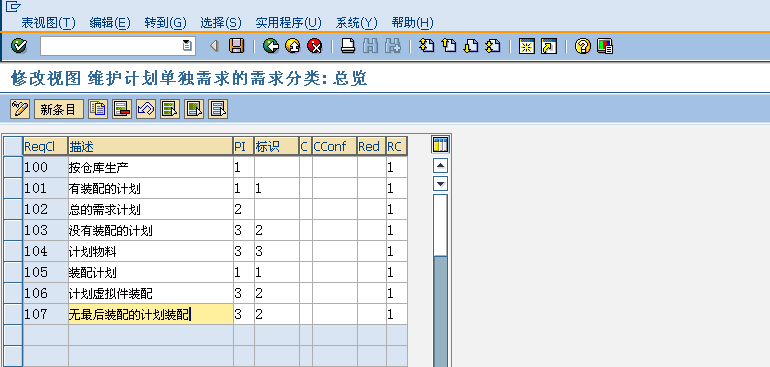The width and height of the screenshot is (770, 367).
Task: Click the 标识 column header
Action: point(276,146)
